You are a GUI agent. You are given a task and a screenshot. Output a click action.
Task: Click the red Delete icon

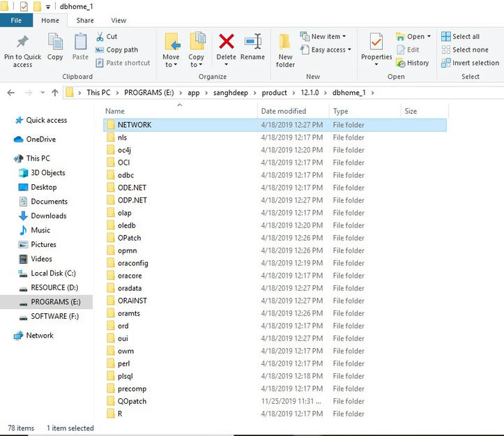[227, 42]
